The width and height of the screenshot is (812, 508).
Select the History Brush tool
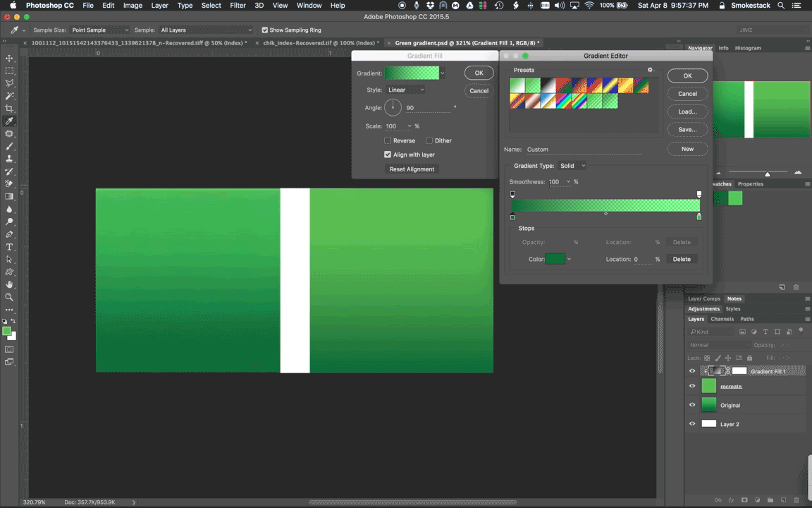(x=9, y=171)
